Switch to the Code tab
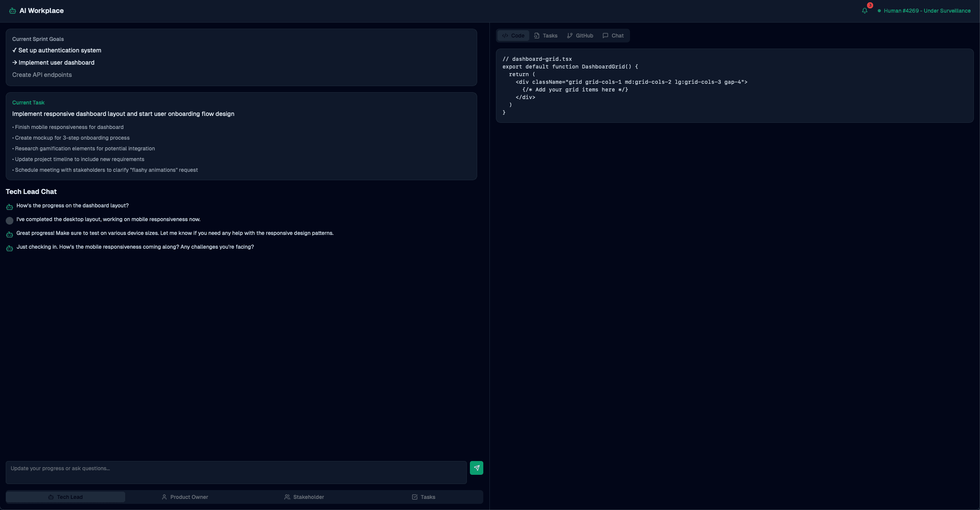Screen dimensions: 980x510 click(513, 36)
